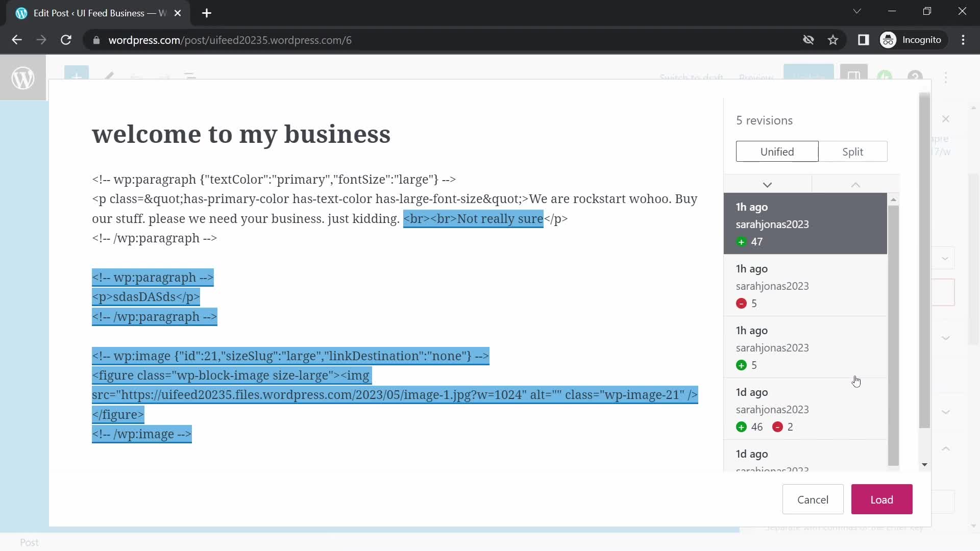Load the selected revision
Screen dimensions: 980x551
click(x=881, y=499)
